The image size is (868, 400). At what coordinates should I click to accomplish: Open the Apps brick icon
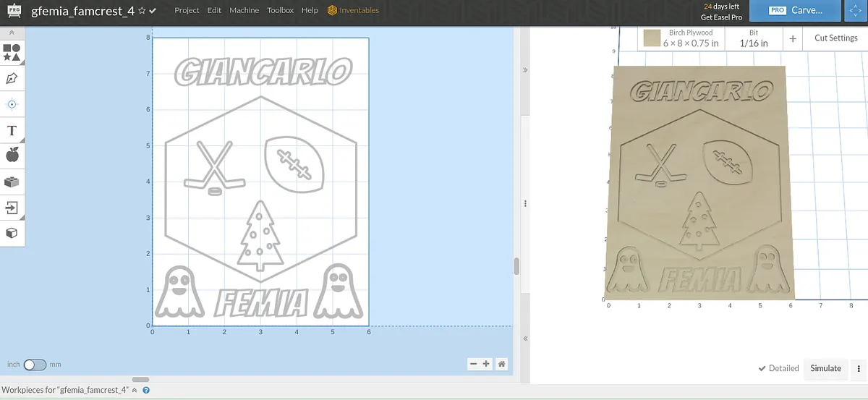(x=12, y=182)
